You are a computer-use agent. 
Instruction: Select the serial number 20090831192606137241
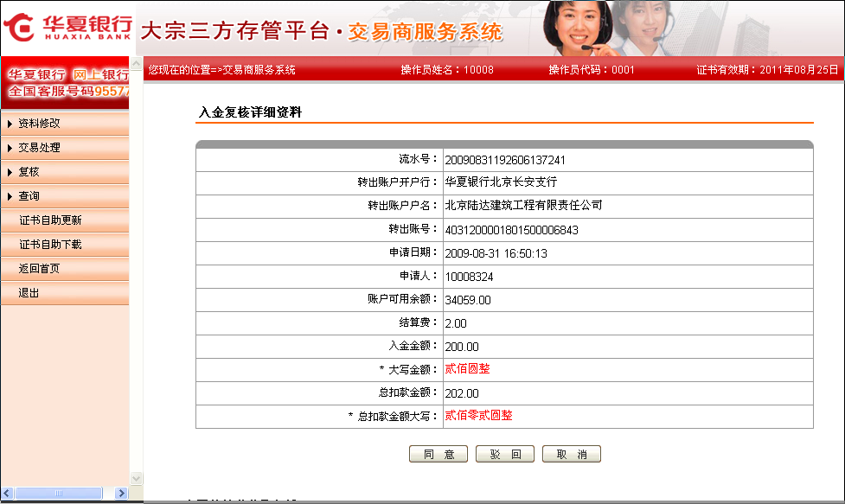[x=505, y=160]
